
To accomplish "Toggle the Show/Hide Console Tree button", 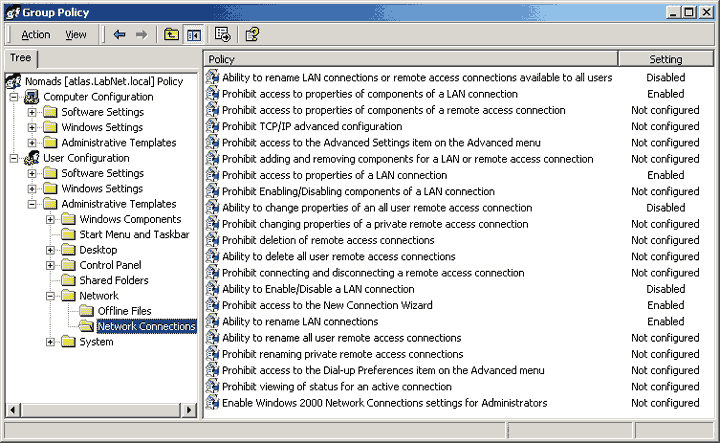I will tap(194, 35).
